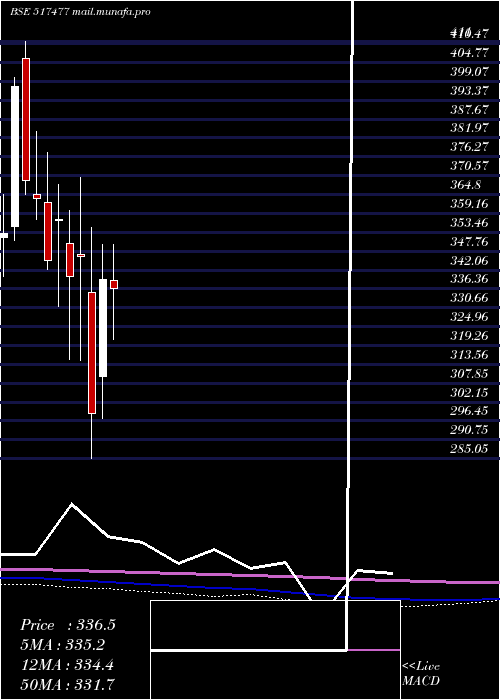Click the 381.97 price axis label
This screenshot has height=700, width=500.
[x=469, y=128]
